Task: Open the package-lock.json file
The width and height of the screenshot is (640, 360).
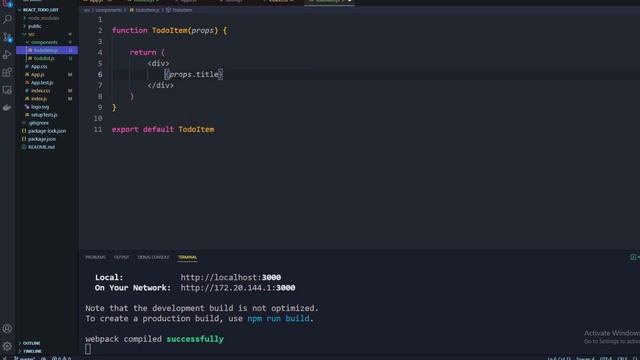Action: click(x=47, y=131)
